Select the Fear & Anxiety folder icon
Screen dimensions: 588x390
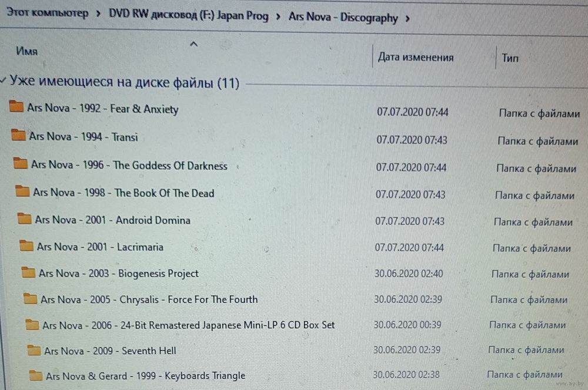16,106
